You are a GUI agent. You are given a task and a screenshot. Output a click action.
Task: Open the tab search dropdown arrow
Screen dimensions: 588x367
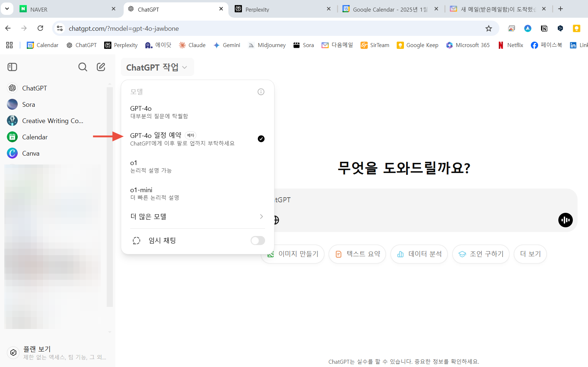[x=7, y=9]
